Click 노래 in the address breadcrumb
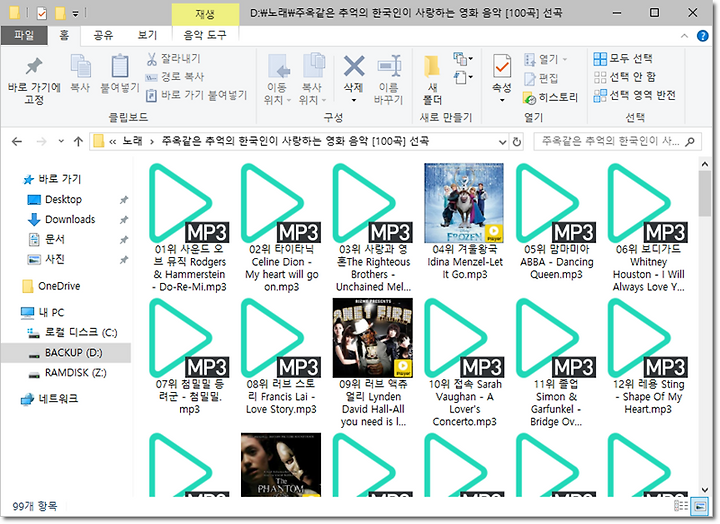The image size is (720, 524). click(132, 141)
